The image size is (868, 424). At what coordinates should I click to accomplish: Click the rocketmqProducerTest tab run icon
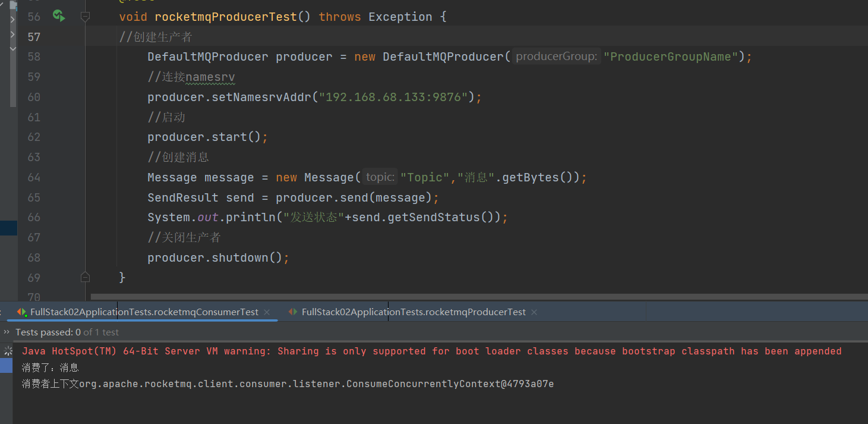(x=293, y=312)
